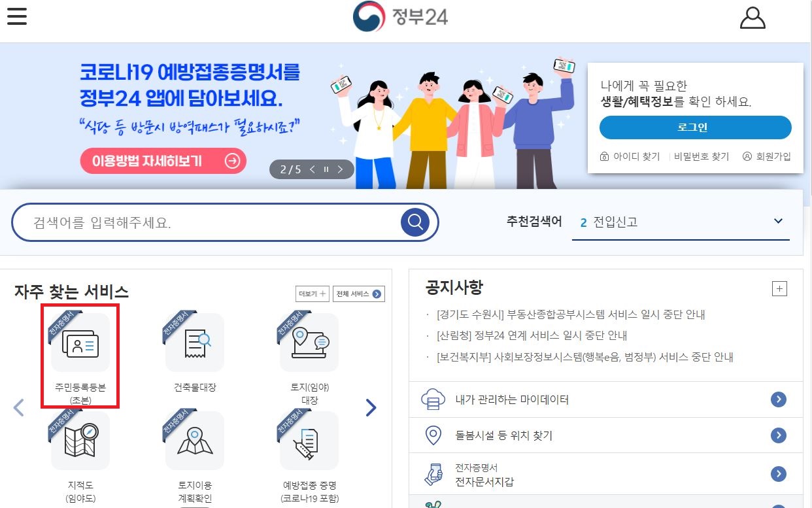Open arrow for 내가 관리하는 마이데이터
Image resolution: width=812 pixels, height=508 pixels.
[778, 399]
